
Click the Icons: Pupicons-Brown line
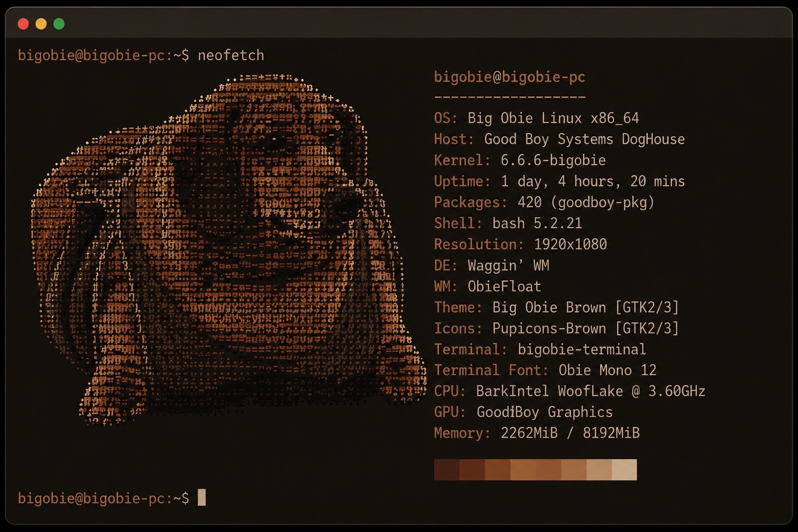coord(556,328)
